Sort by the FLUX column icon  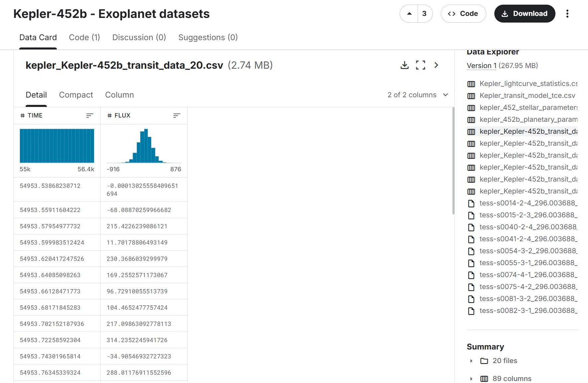tap(177, 115)
